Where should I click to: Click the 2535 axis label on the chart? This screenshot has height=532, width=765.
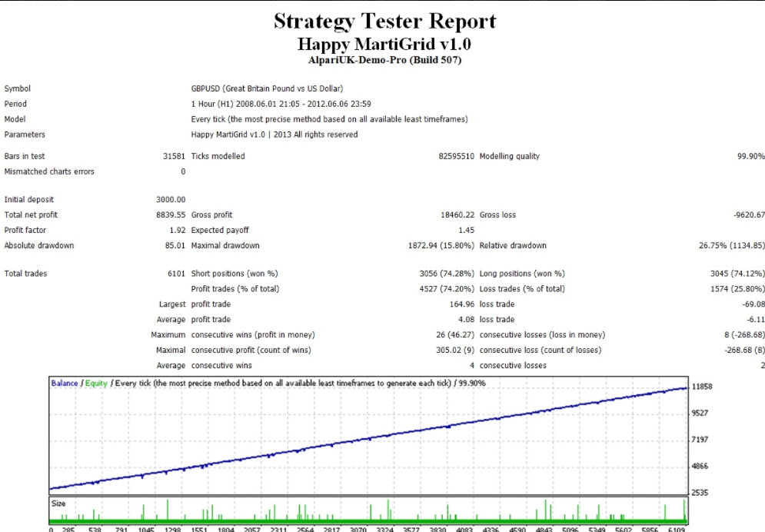700,493
